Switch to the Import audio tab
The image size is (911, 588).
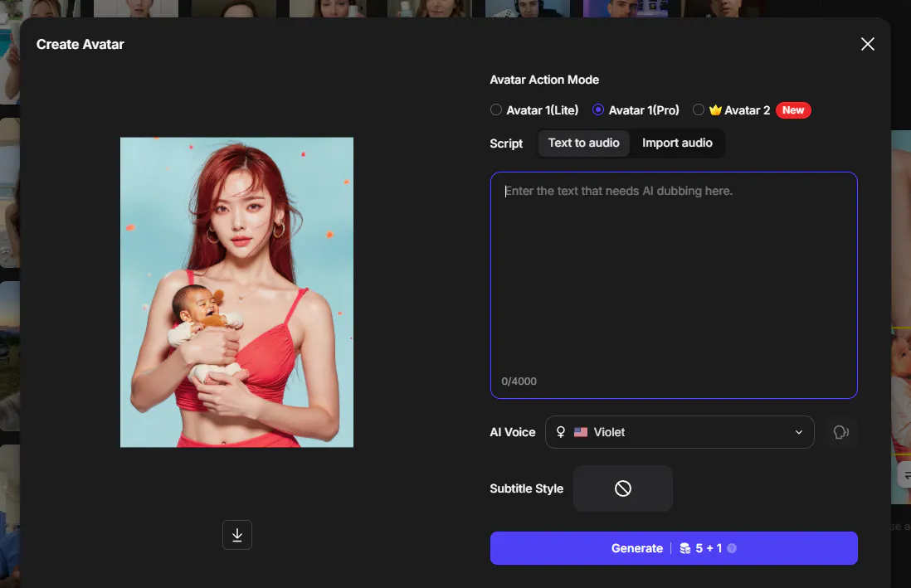(677, 143)
